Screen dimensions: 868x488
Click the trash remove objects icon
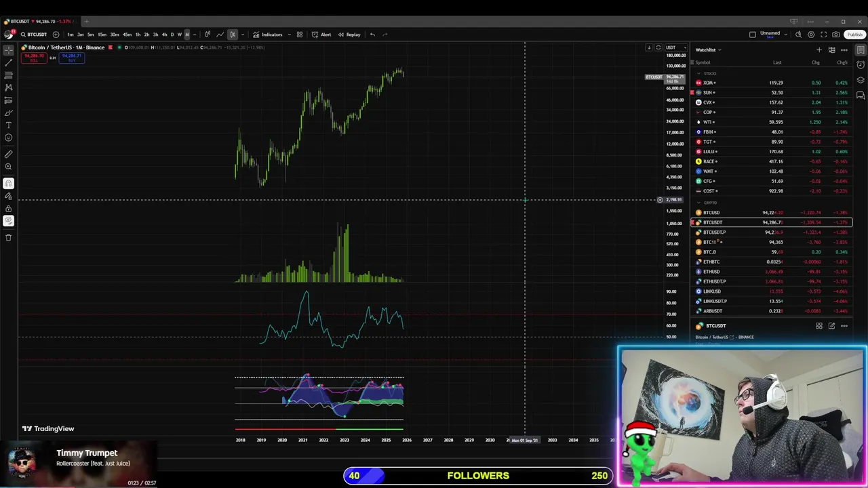tap(8, 237)
